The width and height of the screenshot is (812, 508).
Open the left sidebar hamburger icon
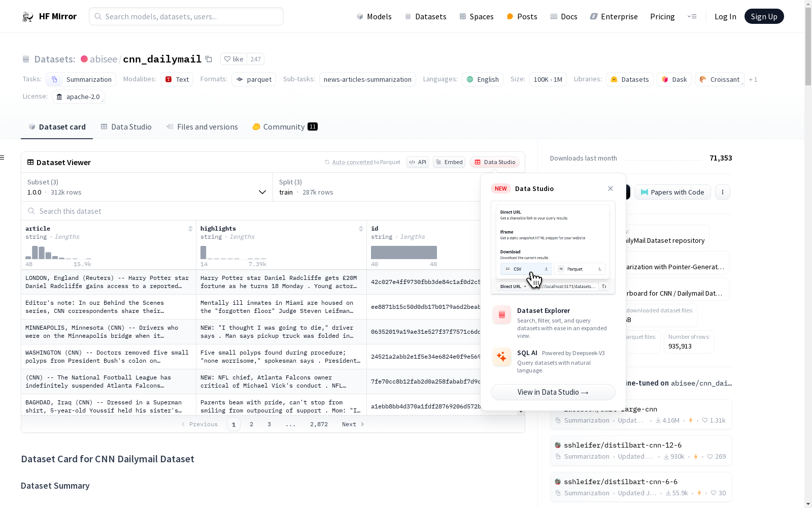click(2, 157)
